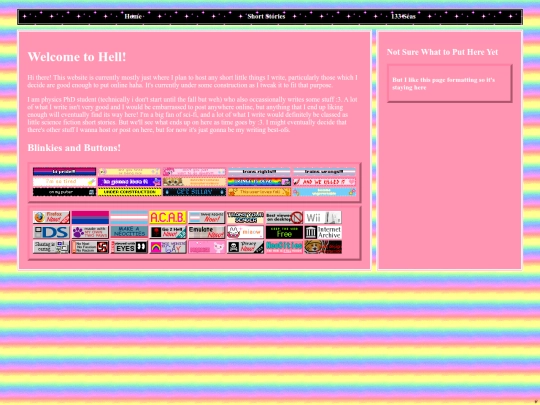
Task: Click the teal NeoCities badge
Action: click(284, 247)
